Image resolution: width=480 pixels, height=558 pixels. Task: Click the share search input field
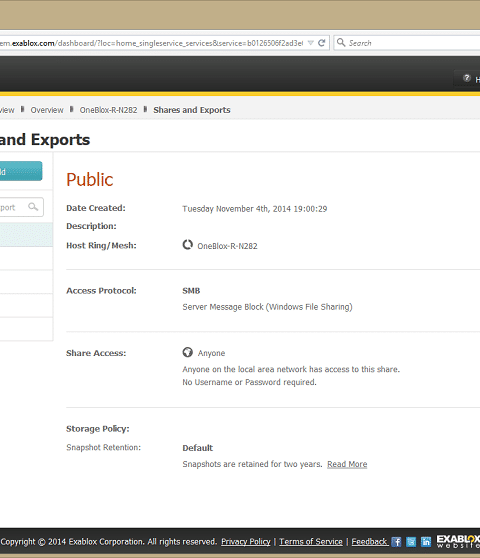point(21,207)
